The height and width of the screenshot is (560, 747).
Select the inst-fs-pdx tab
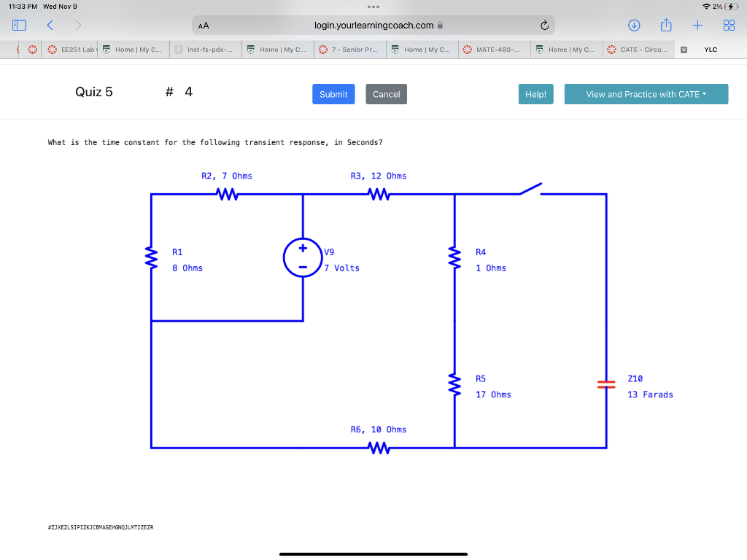tap(204, 50)
